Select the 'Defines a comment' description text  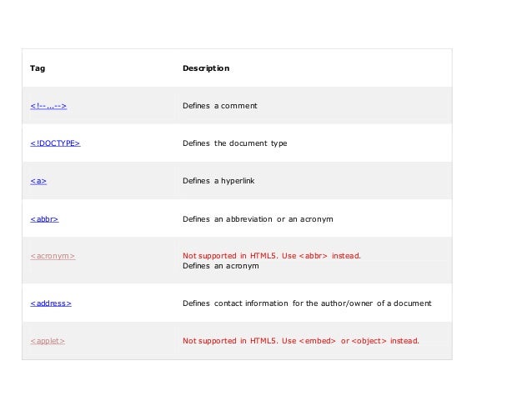tap(220, 106)
